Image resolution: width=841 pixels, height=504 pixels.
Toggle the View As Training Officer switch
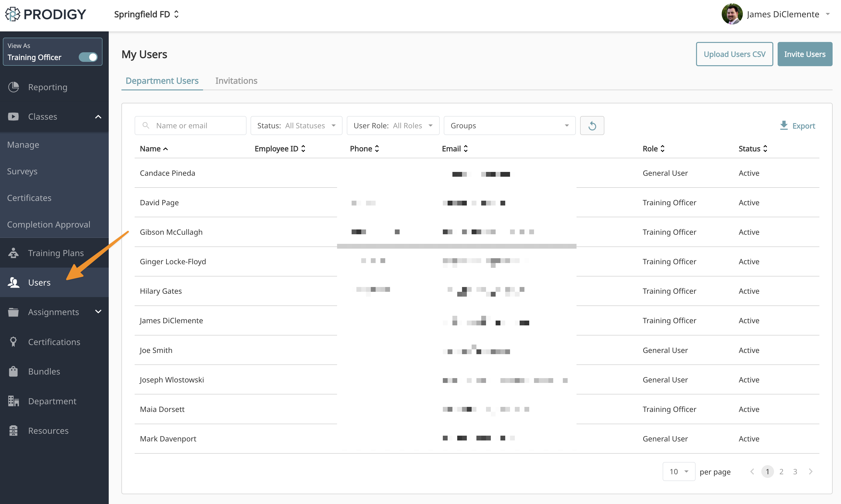pos(88,57)
